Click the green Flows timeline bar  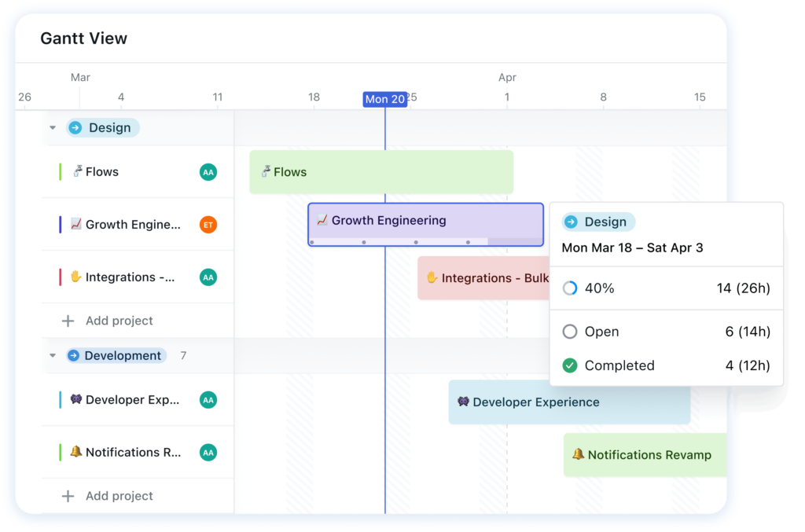point(381,172)
